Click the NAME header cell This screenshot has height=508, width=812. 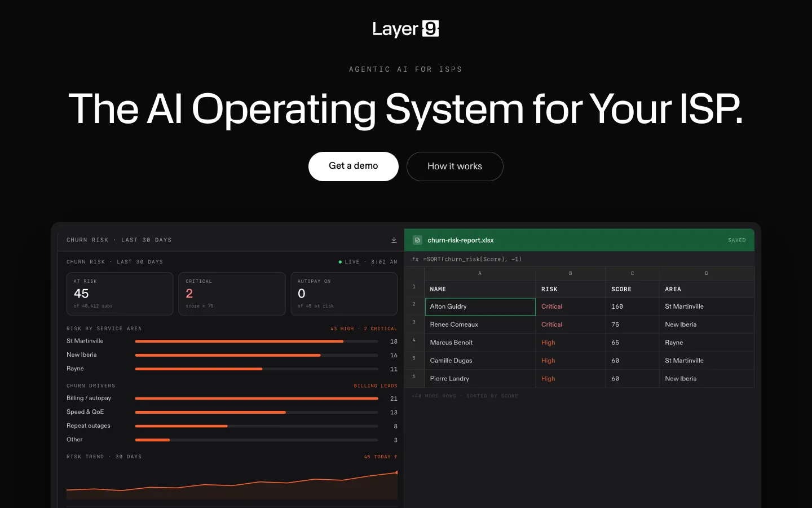click(480, 289)
